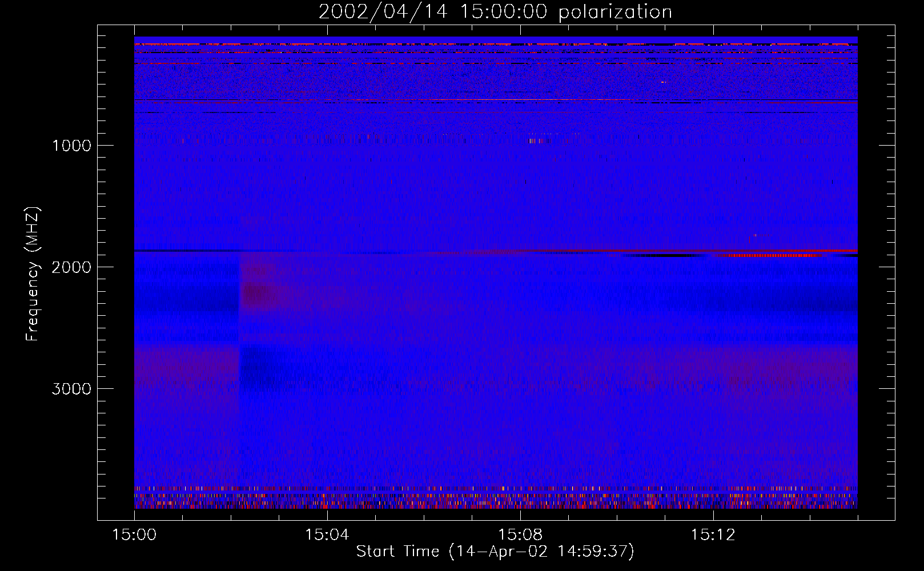Click the 15:00 time tick label
The image size is (924, 571).
pos(134,535)
